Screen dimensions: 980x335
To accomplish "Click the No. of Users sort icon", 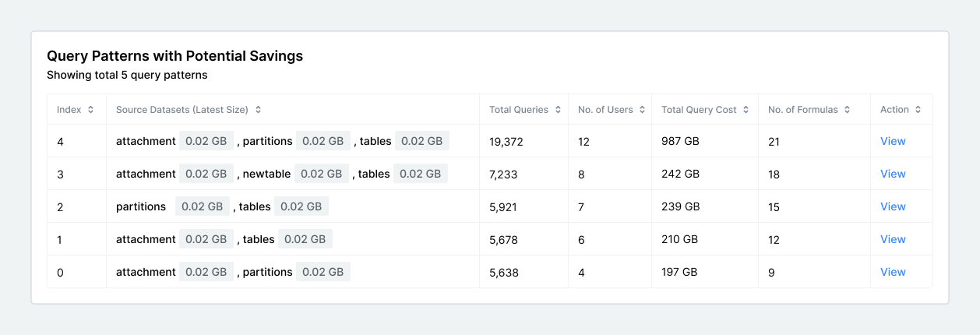I will (x=642, y=110).
